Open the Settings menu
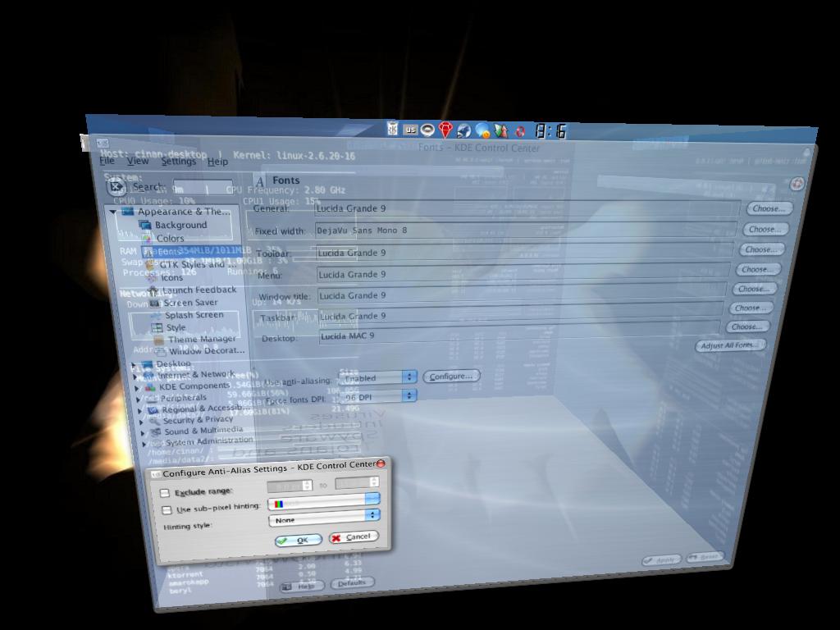 [x=178, y=161]
